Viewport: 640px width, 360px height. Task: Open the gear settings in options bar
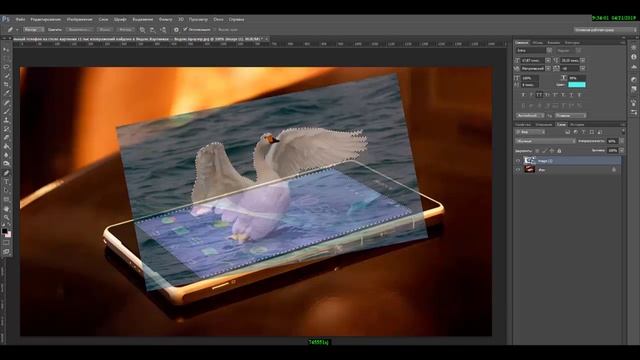(176, 29)
